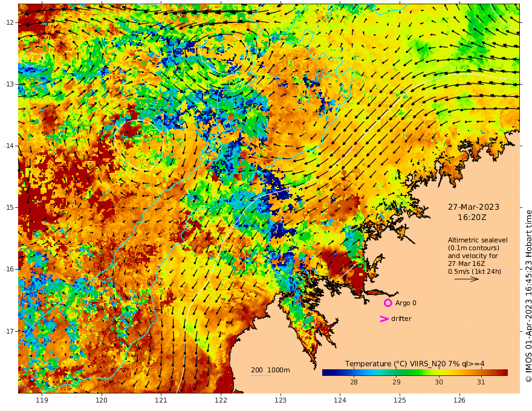The width and height of the screenshot is (532, 411).
Task: Click the 'drifter' legend label
Action: pos(401,319)
